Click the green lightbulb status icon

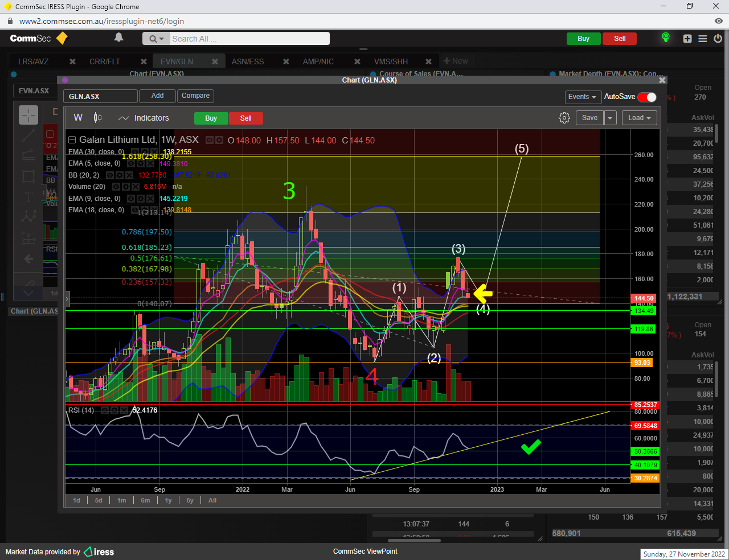click(x=665, y=38)
